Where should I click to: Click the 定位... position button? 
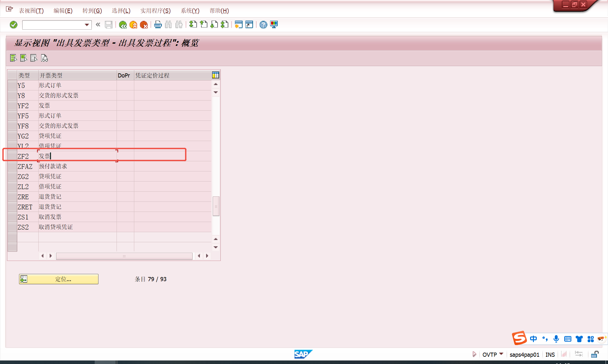[59, 279]
